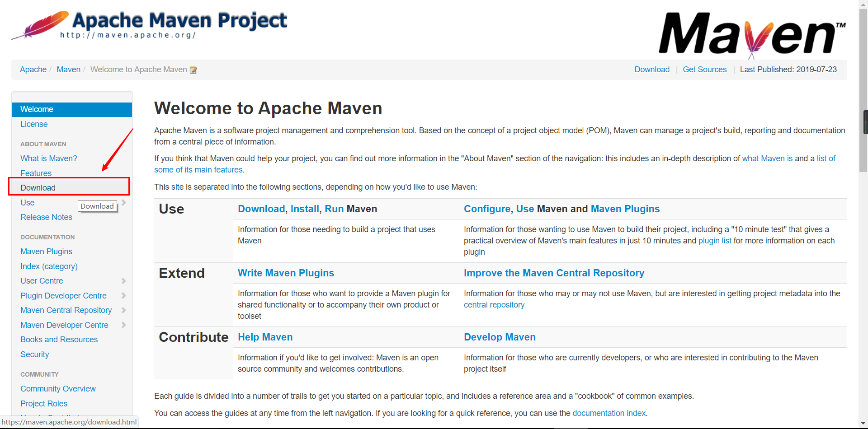Screen dimensions: 868x429
Task: Click 'Last Published: 2019-07-23' text
Action: click(x=788, y=70)
